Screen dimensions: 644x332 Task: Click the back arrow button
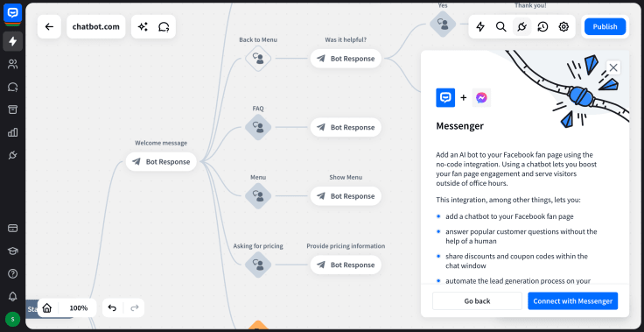[x=49, y=27]
